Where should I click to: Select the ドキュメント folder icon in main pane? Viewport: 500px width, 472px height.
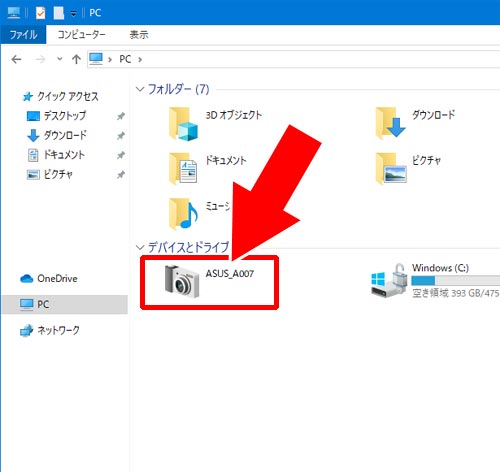coord(183,168)
